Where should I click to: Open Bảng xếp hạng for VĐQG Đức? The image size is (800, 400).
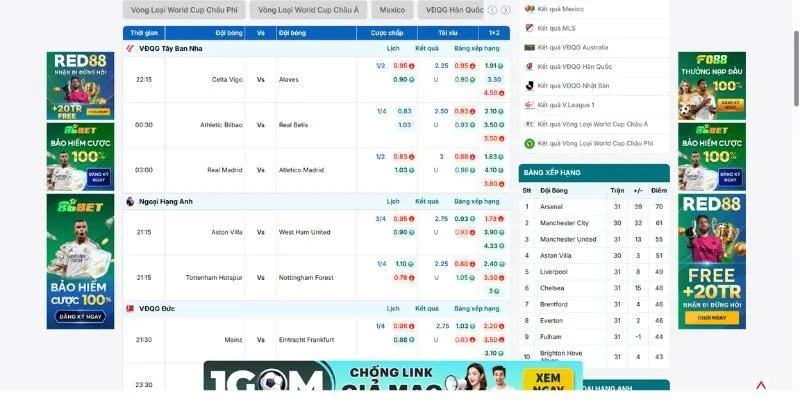pos(477,309)
